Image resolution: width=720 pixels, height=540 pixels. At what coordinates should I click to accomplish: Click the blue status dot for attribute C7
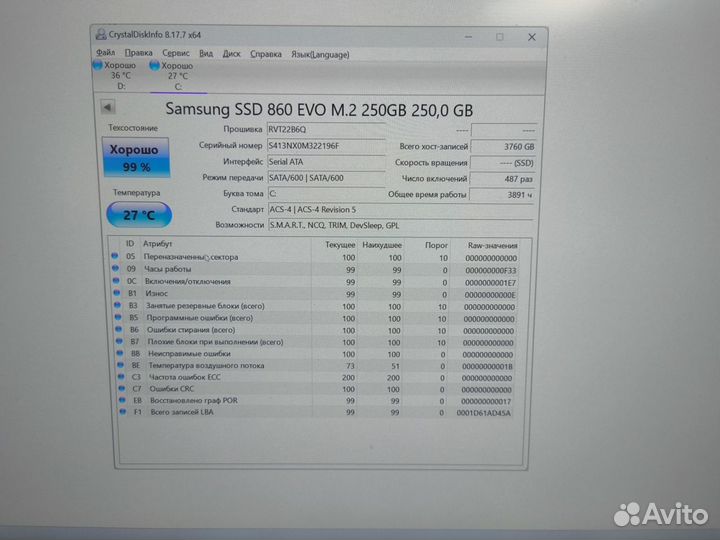(x=122, y=388)
